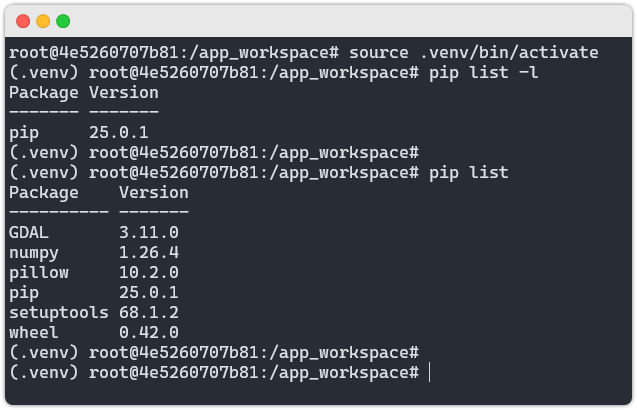Viewport: 637px width, 410px height.
Task: Click the numpy package row
Action: [94, 253]
